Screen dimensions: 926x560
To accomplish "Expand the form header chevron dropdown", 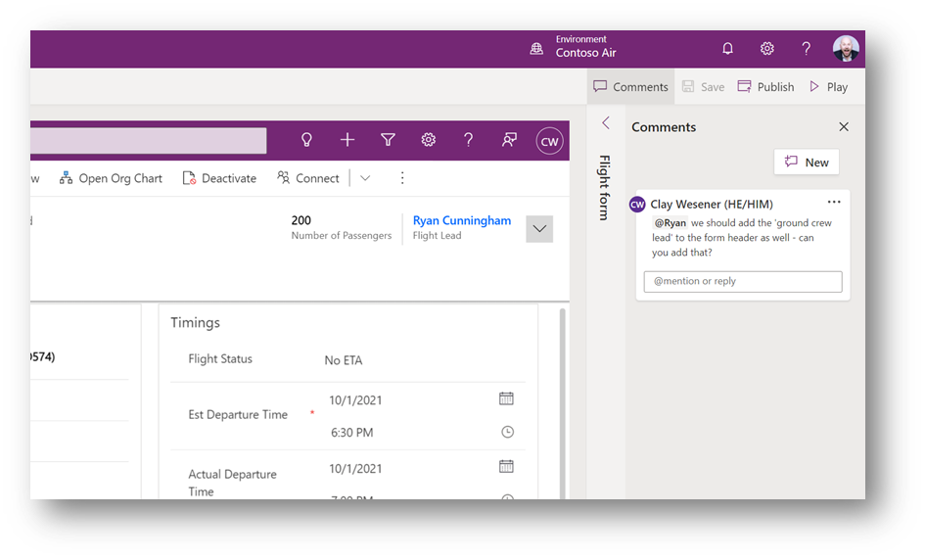I will pos(539,229).
